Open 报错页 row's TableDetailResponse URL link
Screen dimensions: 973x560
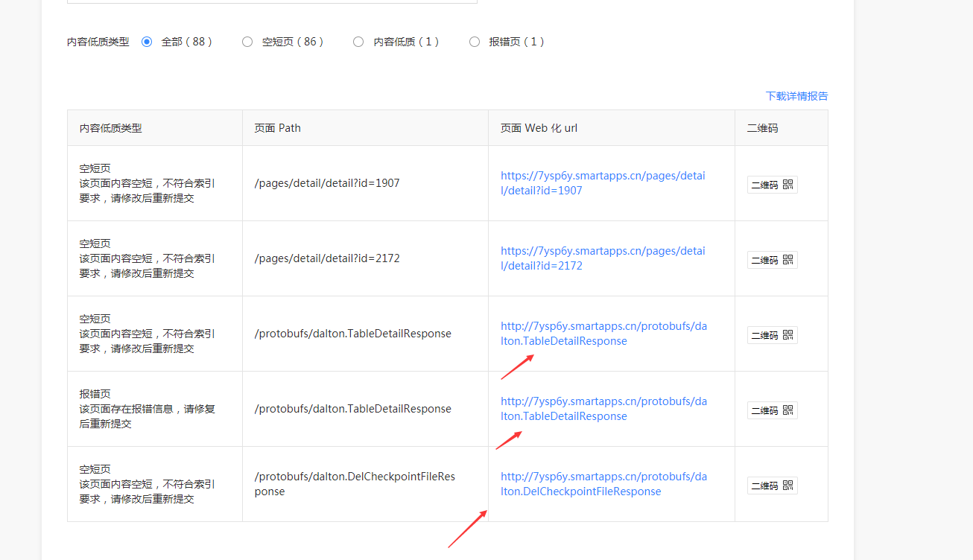603,409
